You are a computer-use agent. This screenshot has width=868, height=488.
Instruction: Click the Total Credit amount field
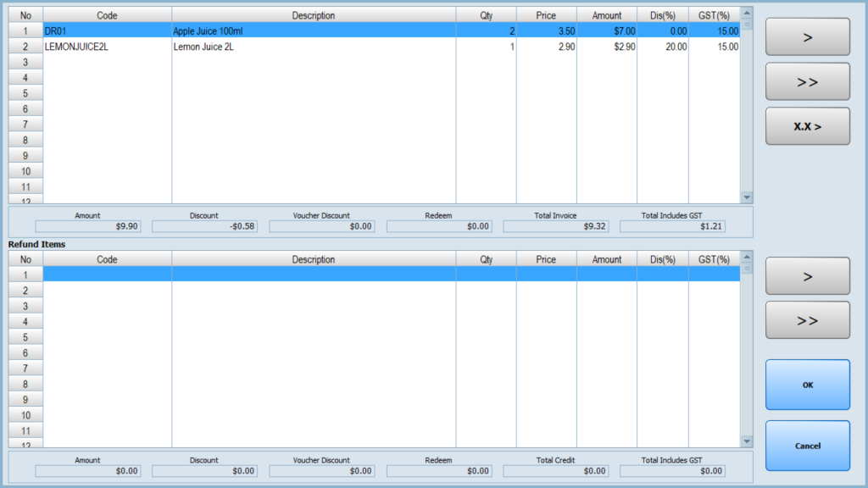[x=555, y=471]
